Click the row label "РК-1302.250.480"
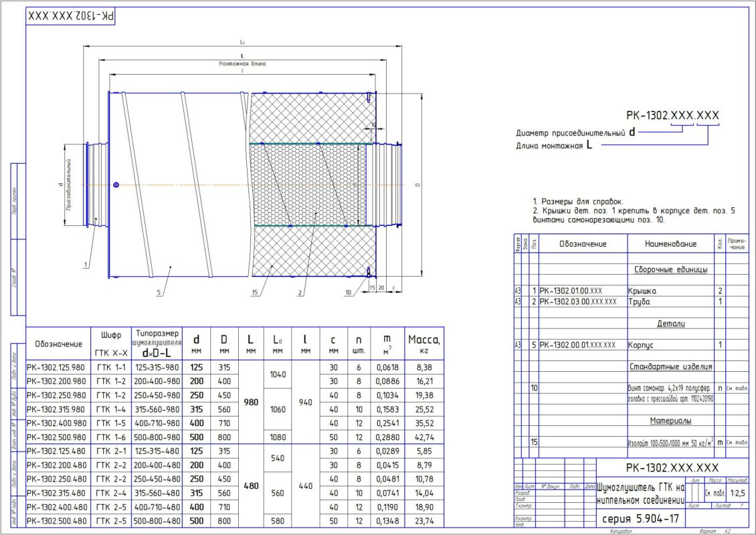Viewport: 756px width, 535px height. coord(56,479)
